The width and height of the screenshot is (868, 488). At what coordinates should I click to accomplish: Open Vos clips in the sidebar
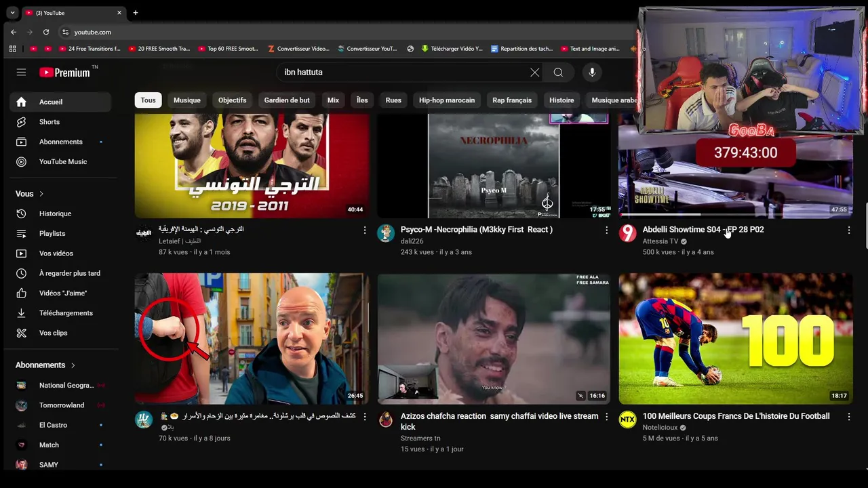click(60, 333)
